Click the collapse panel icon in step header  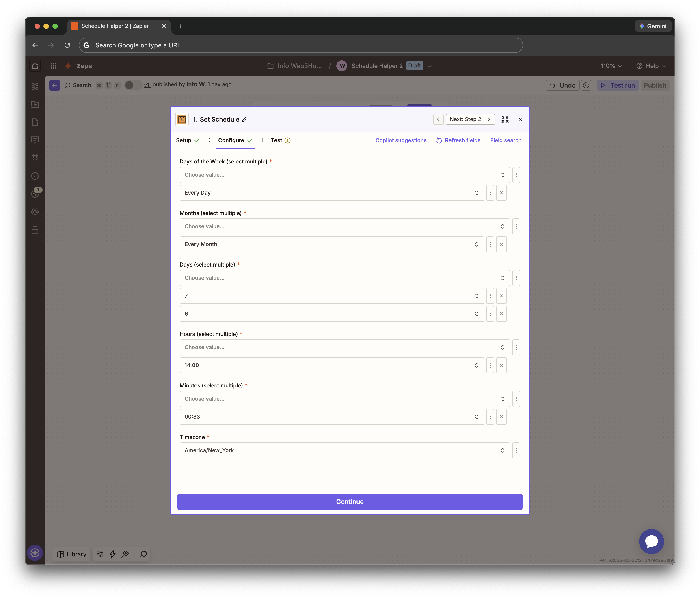click(505, 120)
